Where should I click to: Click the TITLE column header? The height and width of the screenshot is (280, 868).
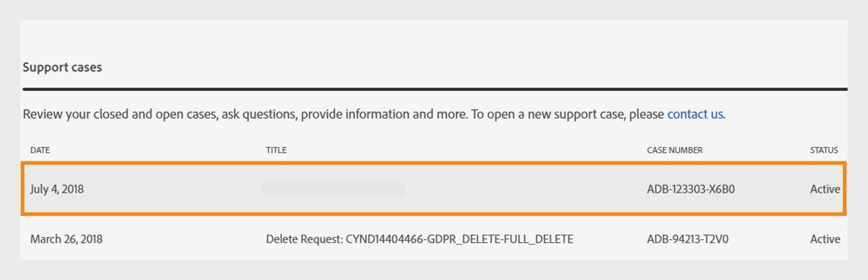tap(276, 150)
